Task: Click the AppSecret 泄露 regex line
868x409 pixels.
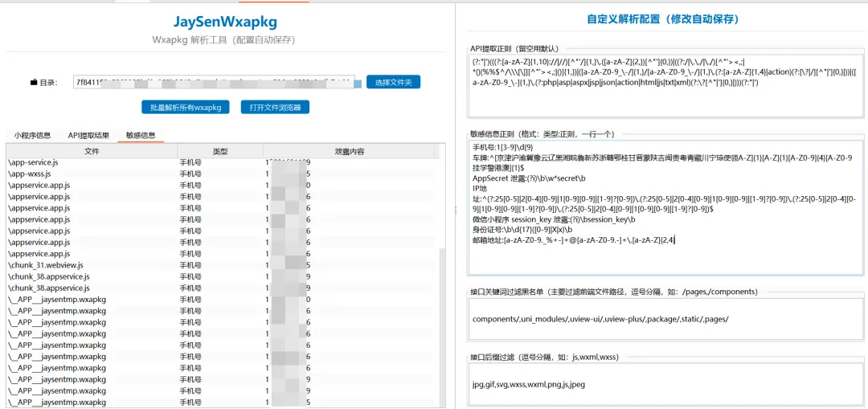Action: (529, 178)
